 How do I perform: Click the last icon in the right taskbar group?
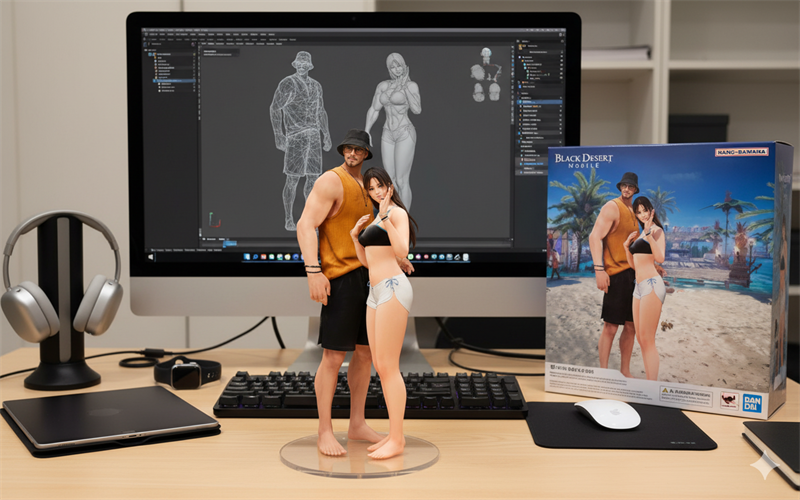tap(468, 257)
